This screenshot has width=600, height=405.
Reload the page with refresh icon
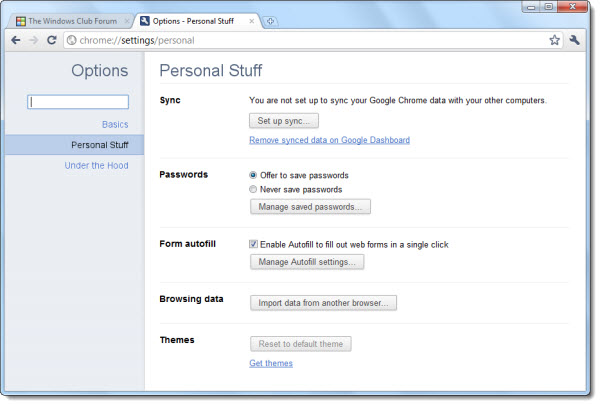click(x=52, y=40)
